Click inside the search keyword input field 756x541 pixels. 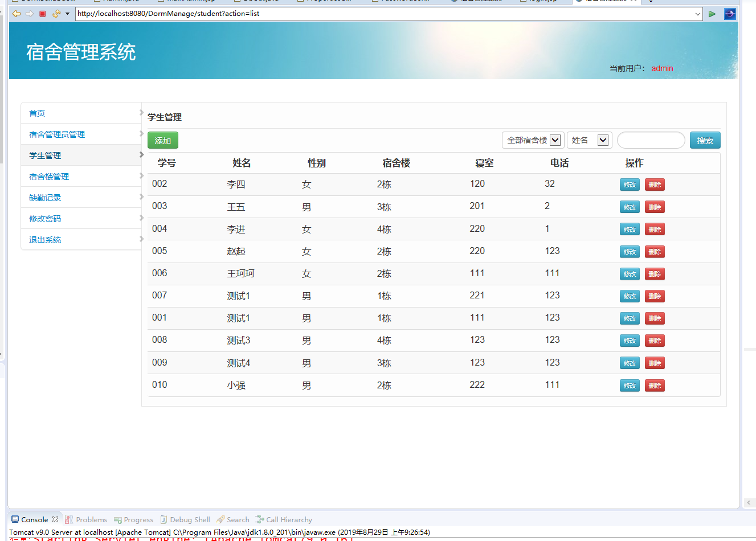click(651, 140)
